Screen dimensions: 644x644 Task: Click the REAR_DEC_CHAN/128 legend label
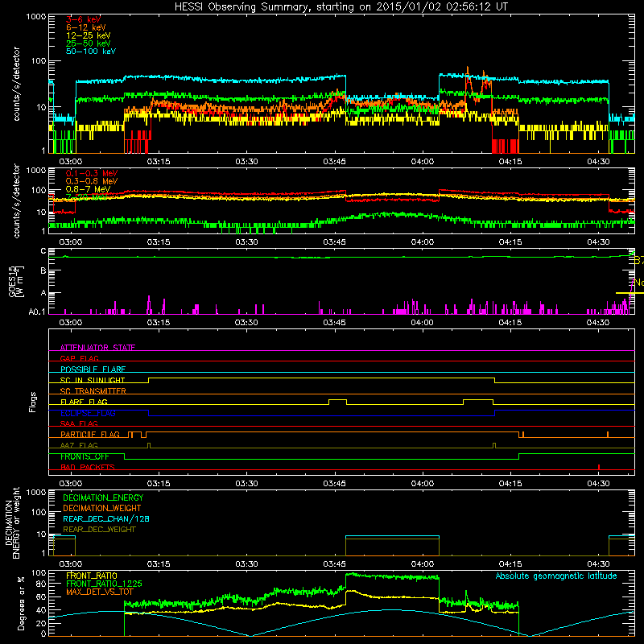coord(106,518)
